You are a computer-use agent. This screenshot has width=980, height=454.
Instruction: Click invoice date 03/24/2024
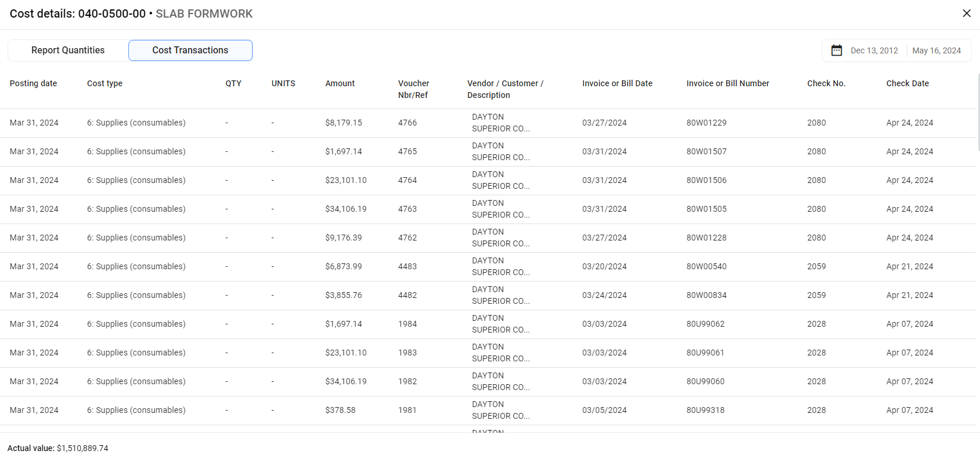604,295
